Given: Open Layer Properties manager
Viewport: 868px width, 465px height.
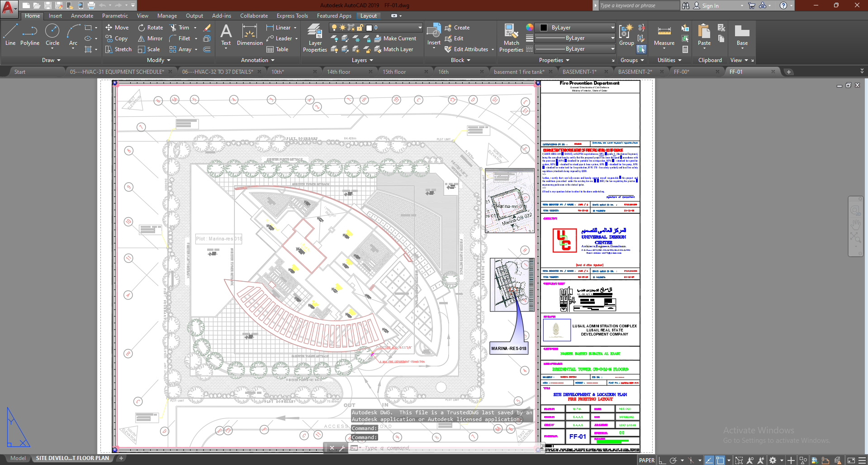Looking at the screenshot, I should (x=315, y=38).
